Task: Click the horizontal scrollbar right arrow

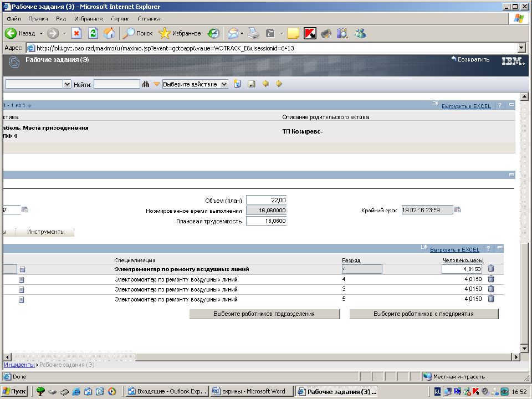Action: click(x=516, y=357)
